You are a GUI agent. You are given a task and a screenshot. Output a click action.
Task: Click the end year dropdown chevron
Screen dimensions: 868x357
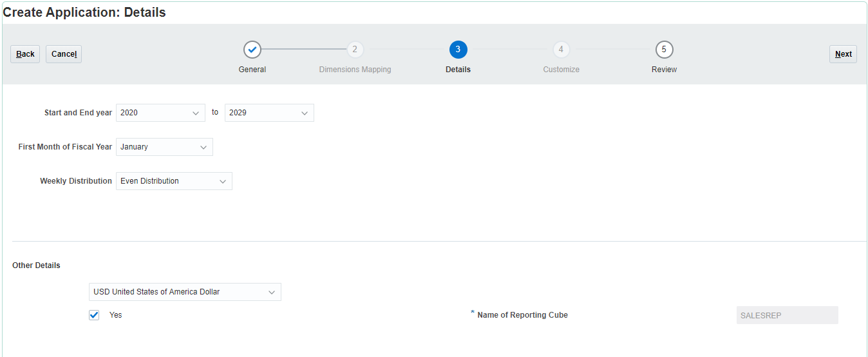[x=305, y=113]
